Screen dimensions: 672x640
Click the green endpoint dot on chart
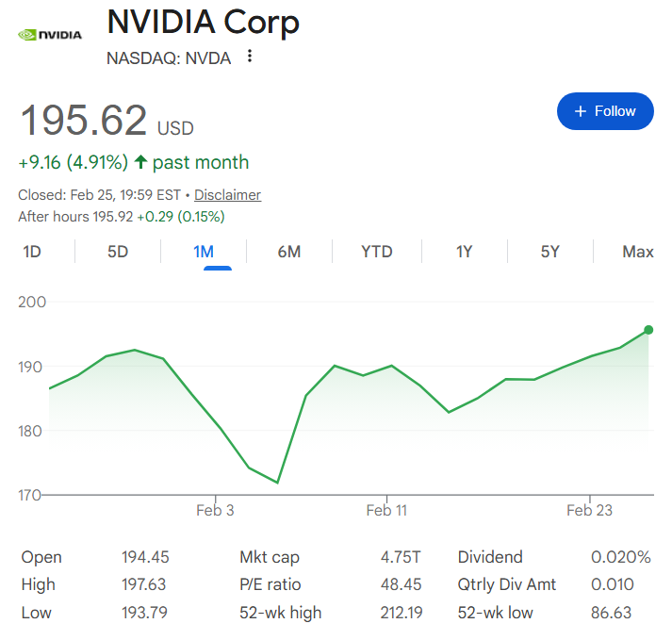tap(648, 330)
